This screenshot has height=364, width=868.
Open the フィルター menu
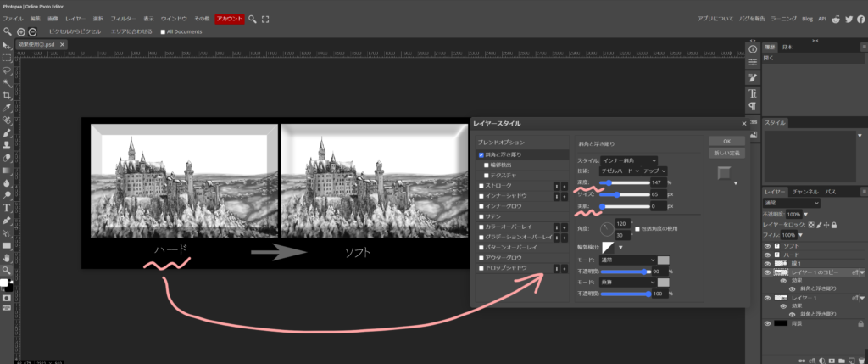[123, 18]
